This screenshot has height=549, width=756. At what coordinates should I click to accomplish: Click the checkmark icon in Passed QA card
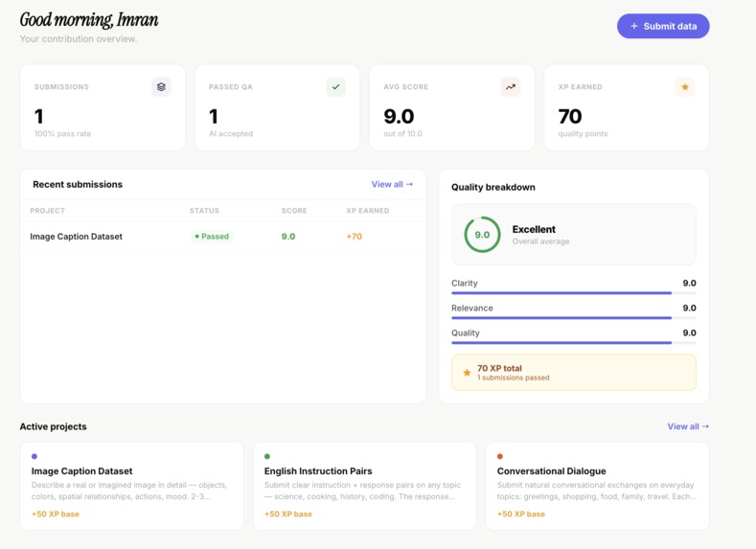click(335, 87)
